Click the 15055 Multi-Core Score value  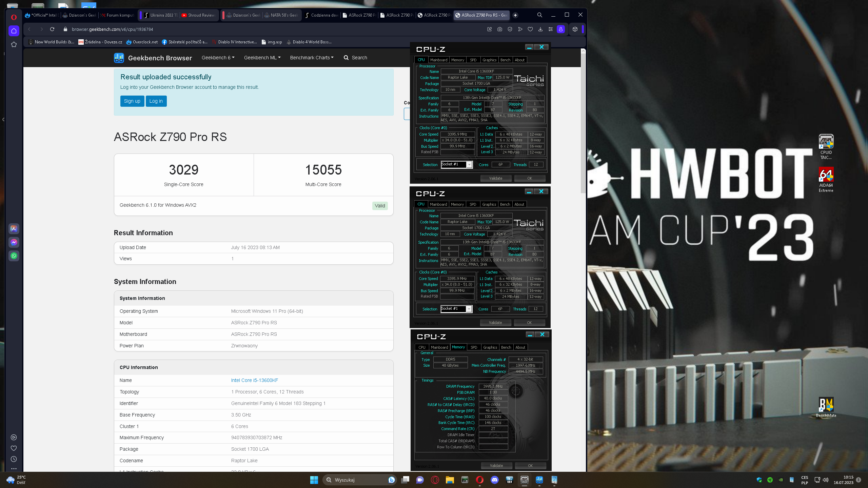pyautogui.click(x=323, y=170)
